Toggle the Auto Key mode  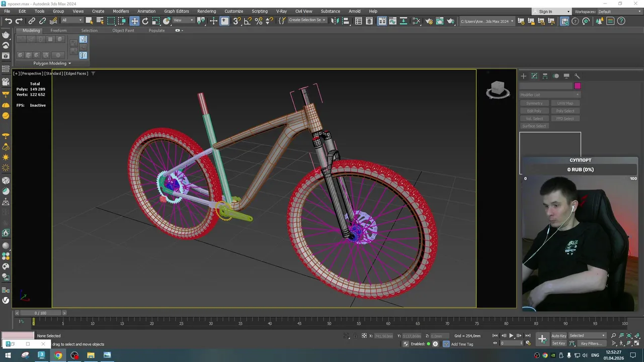point(558,335)
